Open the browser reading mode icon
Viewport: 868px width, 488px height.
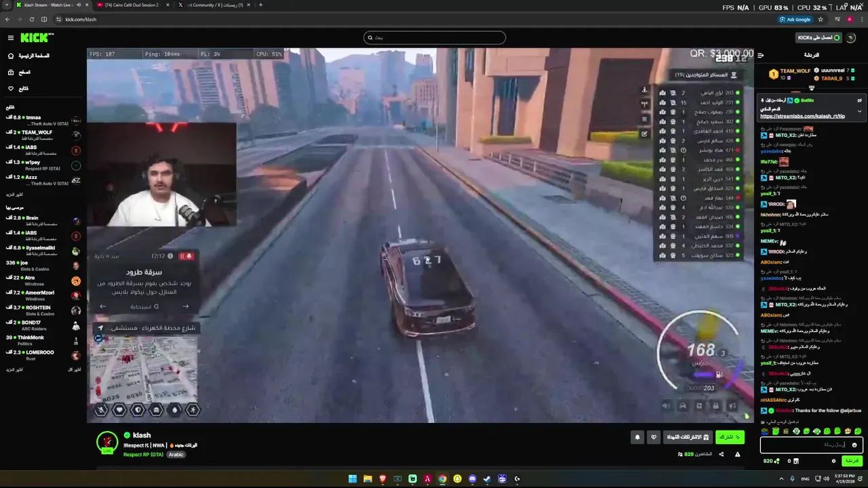[45, 19]
